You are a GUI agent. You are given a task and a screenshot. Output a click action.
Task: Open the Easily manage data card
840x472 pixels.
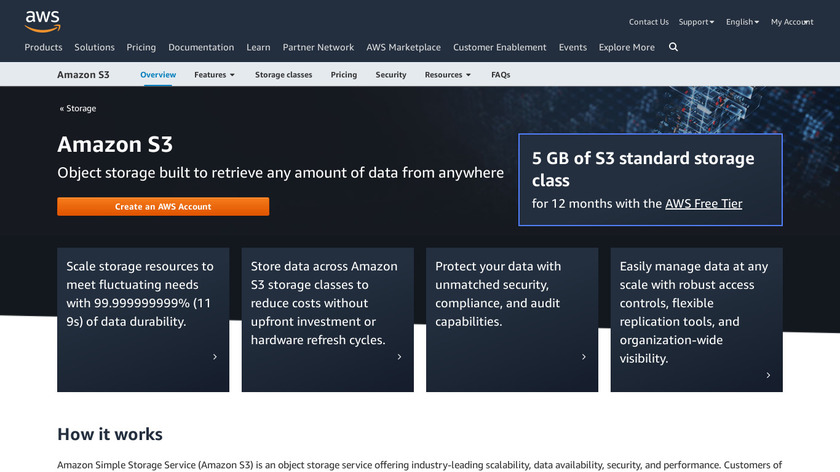(x=696, y=319)
